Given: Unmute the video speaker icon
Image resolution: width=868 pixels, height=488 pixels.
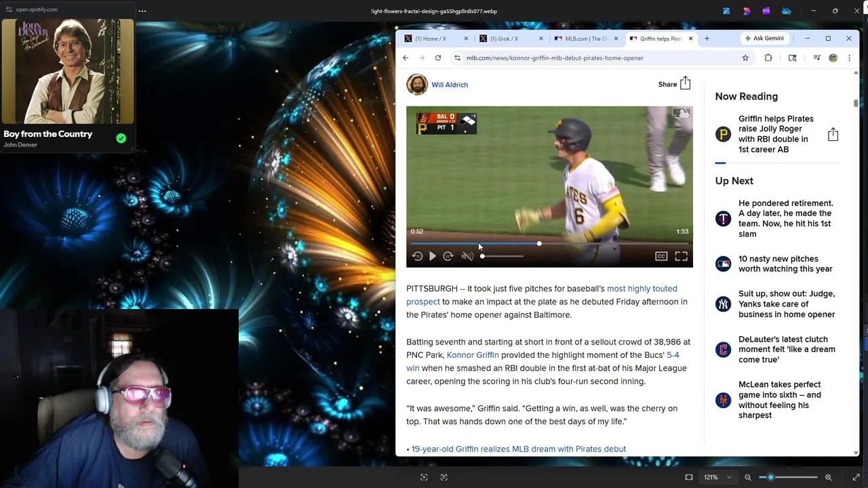Looking at the screenshot, I should tap(467, 256).
